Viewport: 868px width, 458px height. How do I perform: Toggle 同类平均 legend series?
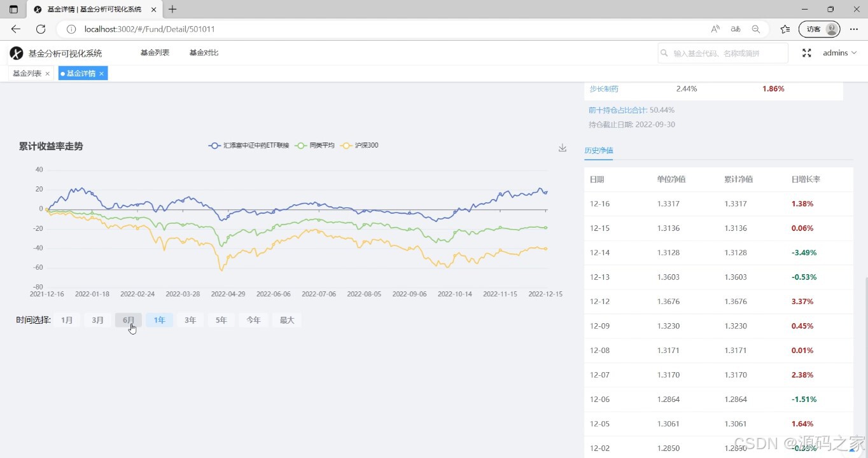point(314,146)
